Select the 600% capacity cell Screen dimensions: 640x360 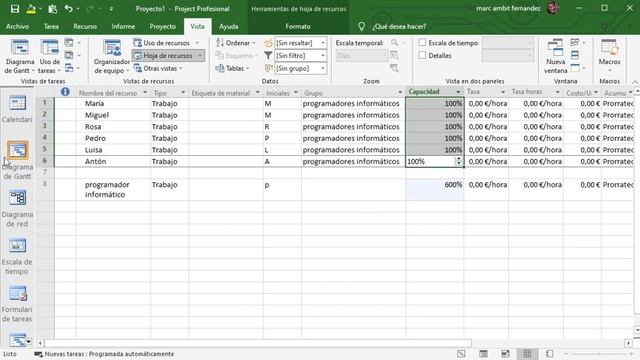coord(435,189)
